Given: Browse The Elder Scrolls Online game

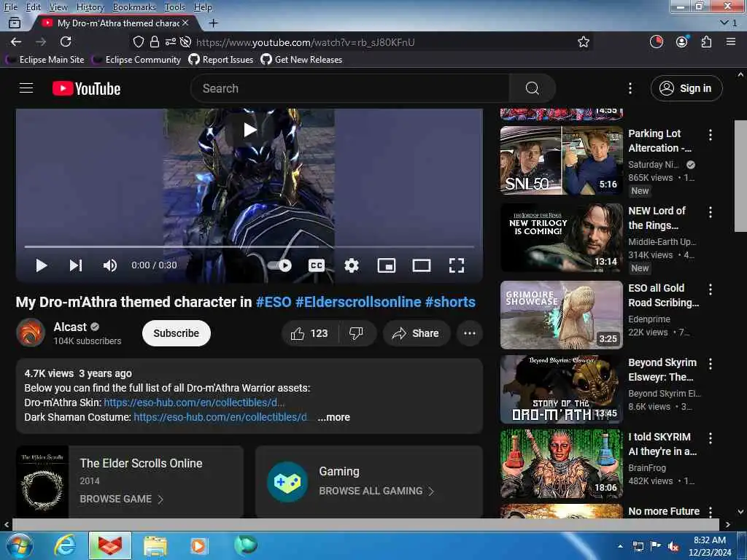Looking at the screenshot, I should [122, 499].
